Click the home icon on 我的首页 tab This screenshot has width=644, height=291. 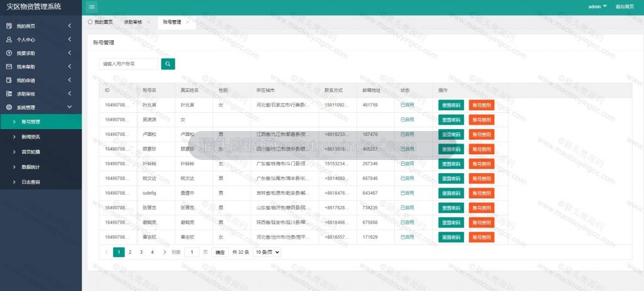[90, 22]
